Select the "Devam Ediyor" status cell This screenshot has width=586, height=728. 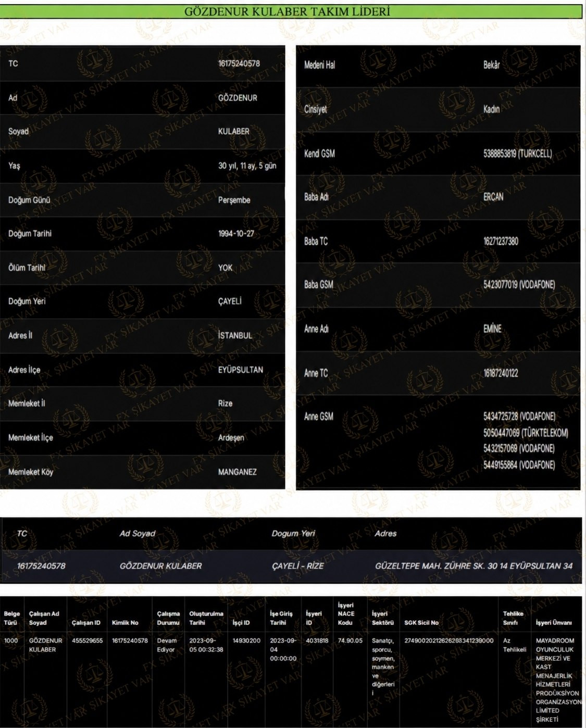coord(167,645)
